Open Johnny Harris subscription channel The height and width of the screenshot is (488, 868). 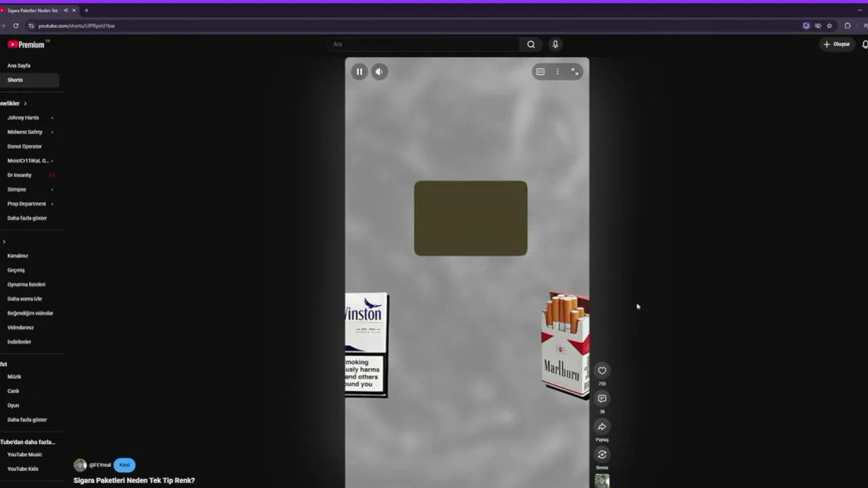[x=23, y=118]
